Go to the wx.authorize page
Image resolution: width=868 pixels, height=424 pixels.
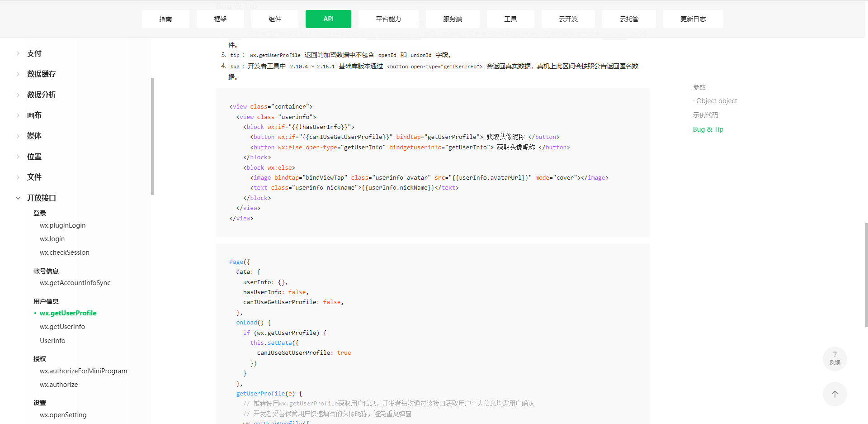tap(59, 385)
